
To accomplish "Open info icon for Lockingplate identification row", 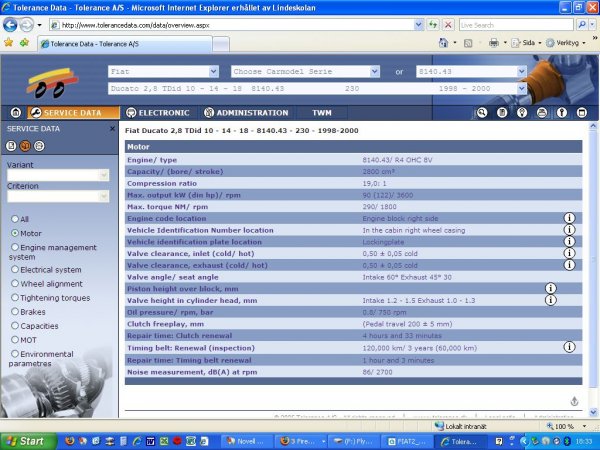I will 569,241.
